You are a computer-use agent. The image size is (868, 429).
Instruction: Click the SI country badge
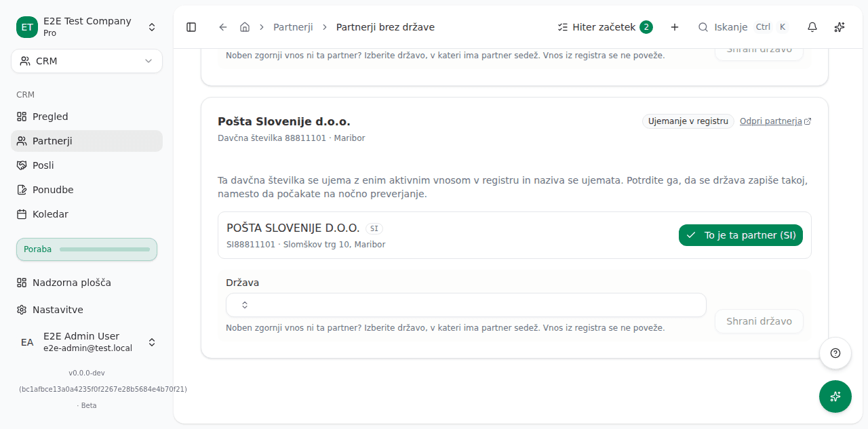[374, 228]
